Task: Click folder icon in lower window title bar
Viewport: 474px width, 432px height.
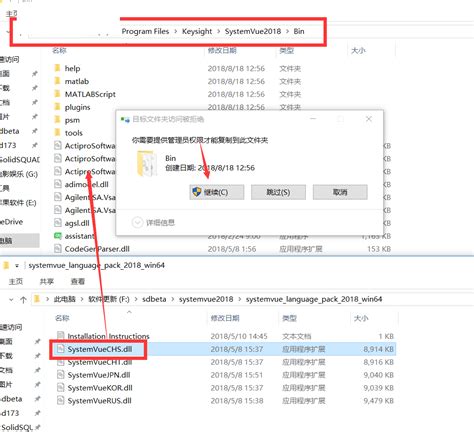Action: pyautogui.click(x=6, y=265)
